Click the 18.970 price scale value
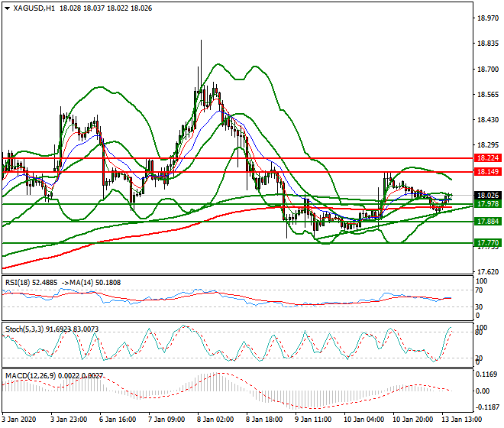The height and width of the screenshot is (428, 504). 488,18
